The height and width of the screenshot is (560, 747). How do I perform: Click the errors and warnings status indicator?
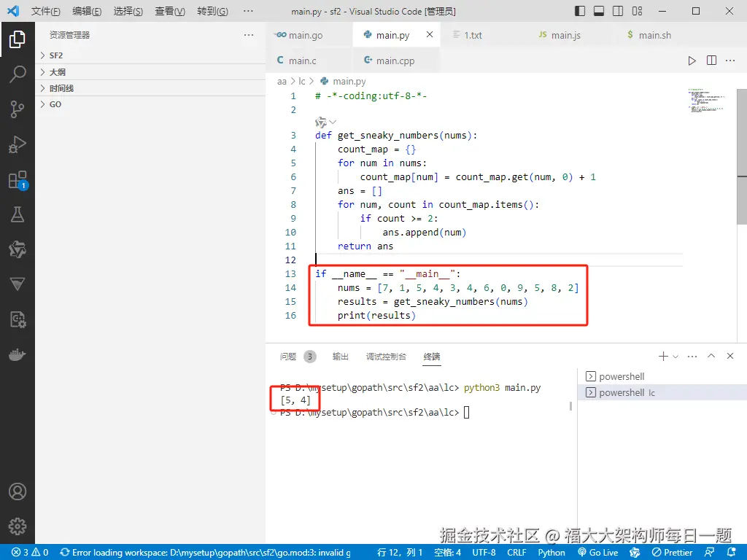click(29, 553)
